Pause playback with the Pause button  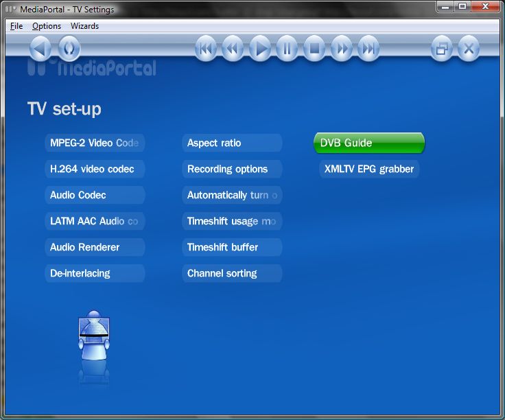pos(287,49)
